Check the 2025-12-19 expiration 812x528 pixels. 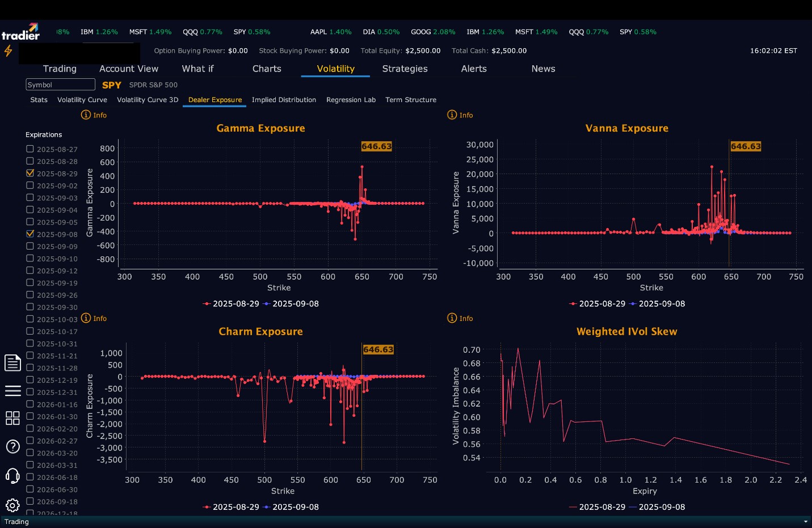[x=30, y=380]
